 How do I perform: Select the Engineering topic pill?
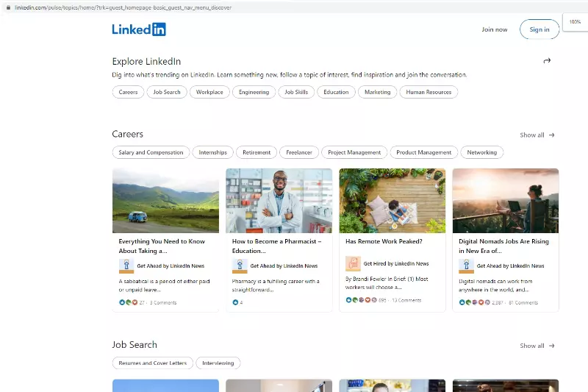coord(254,92)
